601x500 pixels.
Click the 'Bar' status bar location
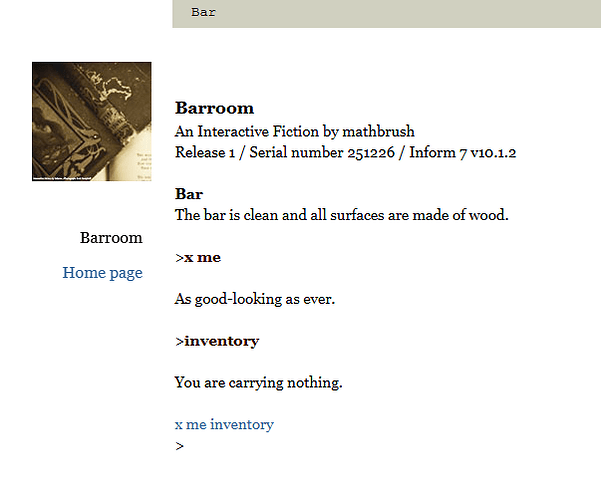pyautogui.click(x=204, y=12)
